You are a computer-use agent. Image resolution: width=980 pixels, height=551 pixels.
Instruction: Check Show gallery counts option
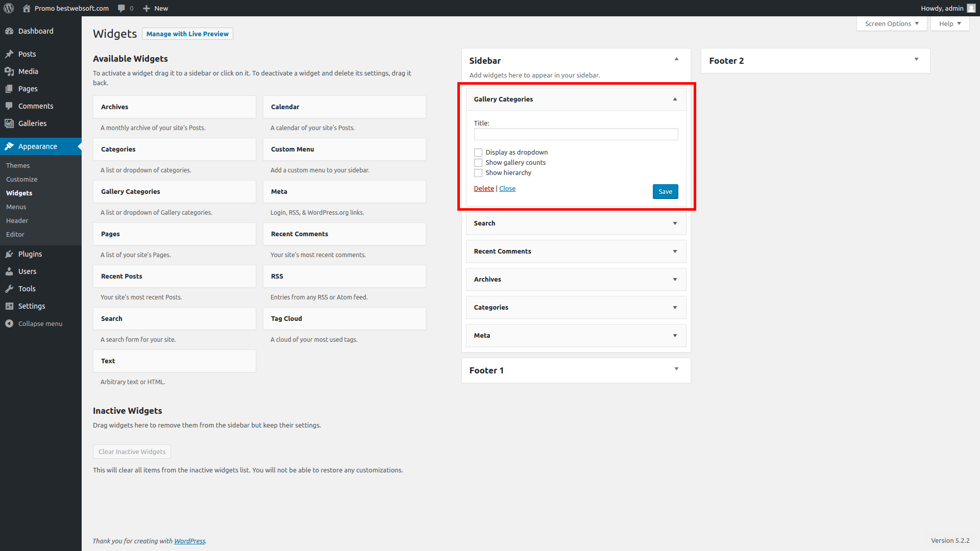pyautogui.click(x=478, y=162)
